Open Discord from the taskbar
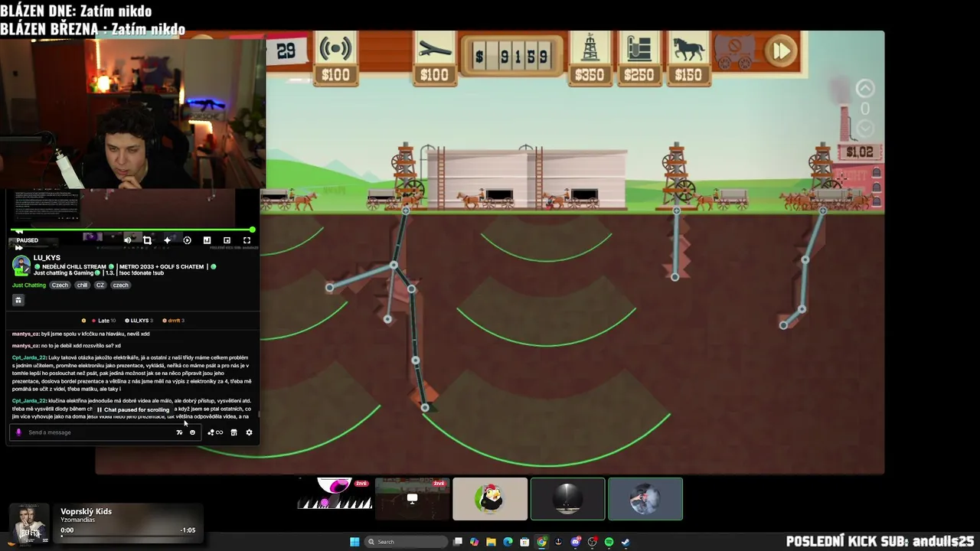980x551 pixels. (x=576, y=542)
